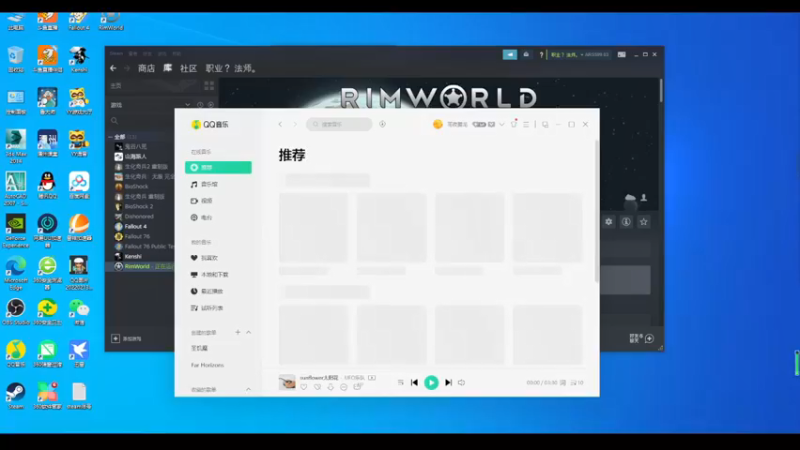Click the listen-to-identify icon beside search
The height and width of the screenshot is (450, 800).
[x=382, y=124]
